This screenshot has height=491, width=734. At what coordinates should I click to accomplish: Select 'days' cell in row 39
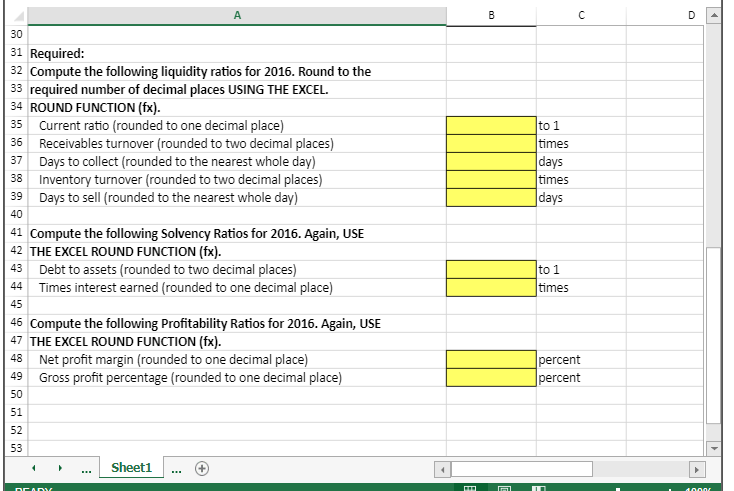click(x=581, y=198)
